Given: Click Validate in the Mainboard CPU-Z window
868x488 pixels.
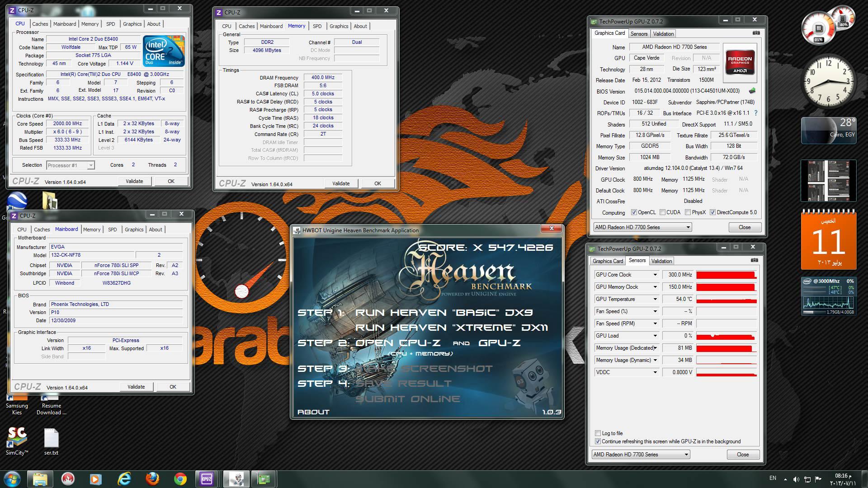Looking at the screenshot, I should (136, 387).
